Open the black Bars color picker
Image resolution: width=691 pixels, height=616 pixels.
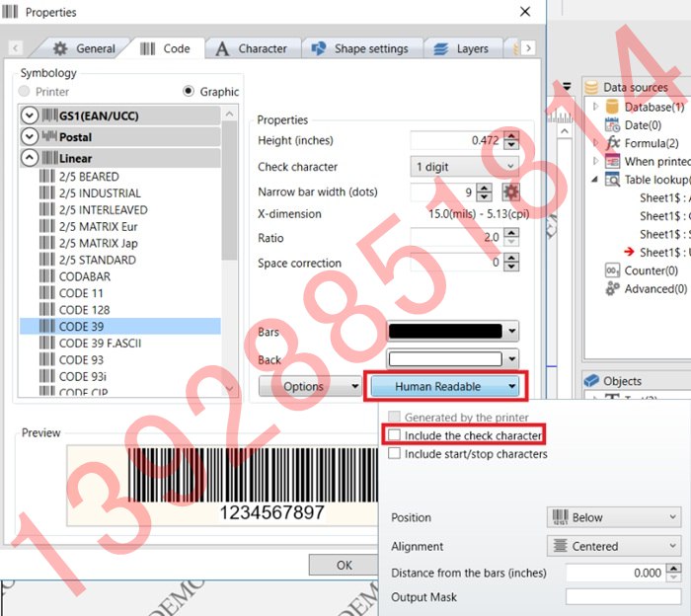(x=454, y=332)
